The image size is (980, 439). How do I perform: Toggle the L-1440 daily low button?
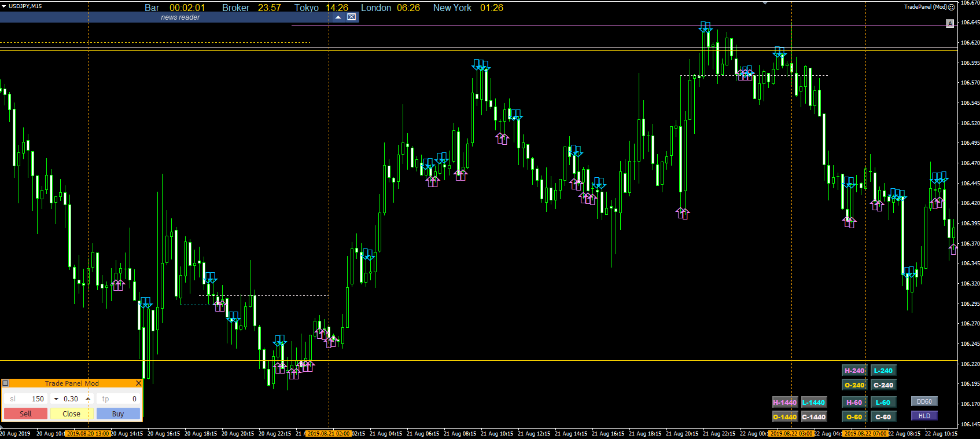point(813,403)
